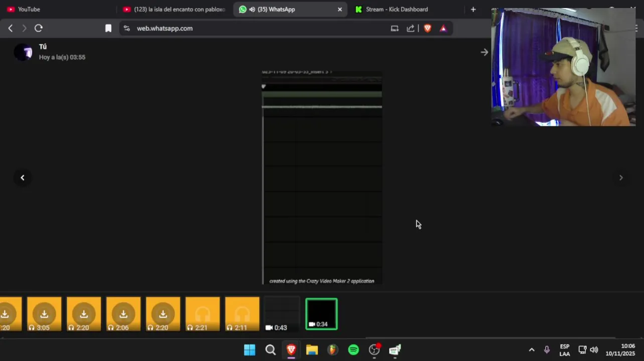Viewport: 644px width, 361px height.
Task: Reload the web.whatsapp.com page
Action: (x=39, y=29)
